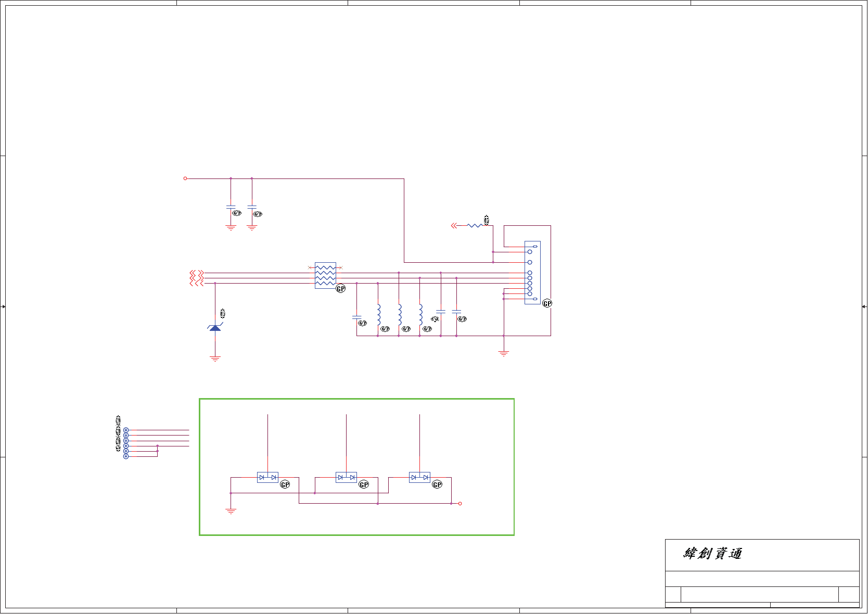The width and height of the screenshot is (868, 614).
Task: Select the right dual-diode array in the green box
Action: click(x=419, y=477)
